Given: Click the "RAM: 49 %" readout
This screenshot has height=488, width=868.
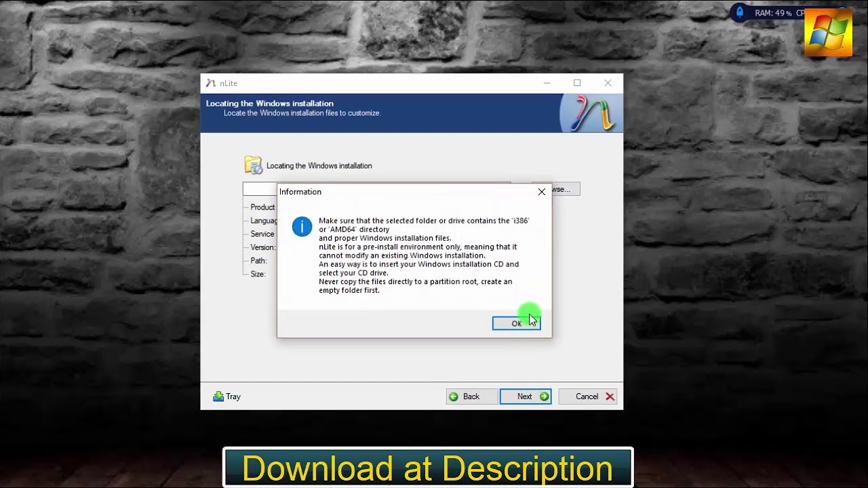Looking at the screenshot, I should (773, 13).
